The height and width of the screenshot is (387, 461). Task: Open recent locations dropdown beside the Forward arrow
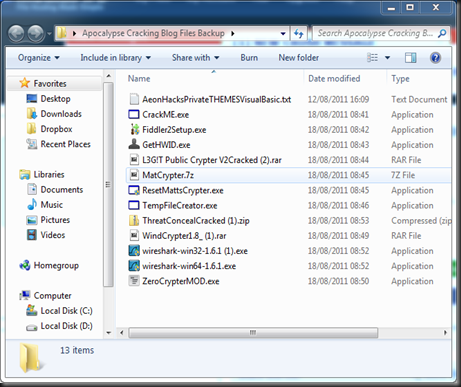click(x=49, y=34)
